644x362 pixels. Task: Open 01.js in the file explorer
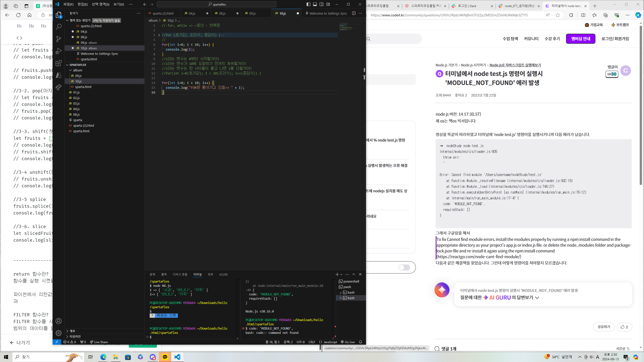coord(76,92)
